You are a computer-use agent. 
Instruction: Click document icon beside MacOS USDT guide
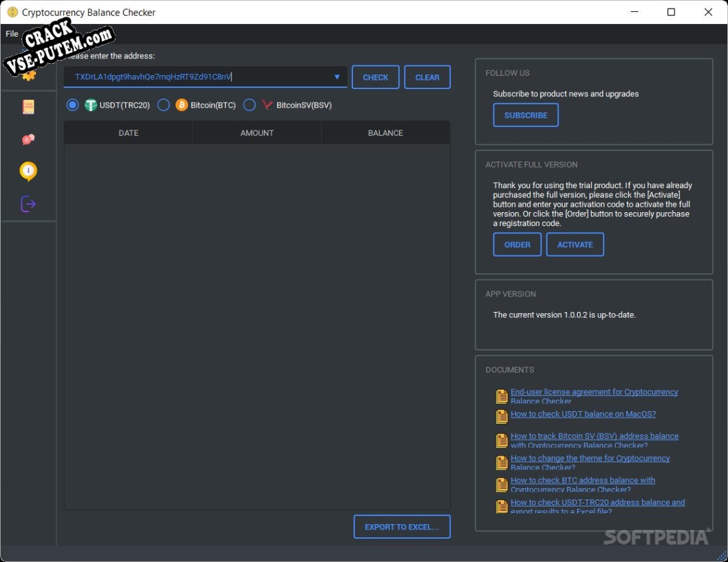coord(501,416)
